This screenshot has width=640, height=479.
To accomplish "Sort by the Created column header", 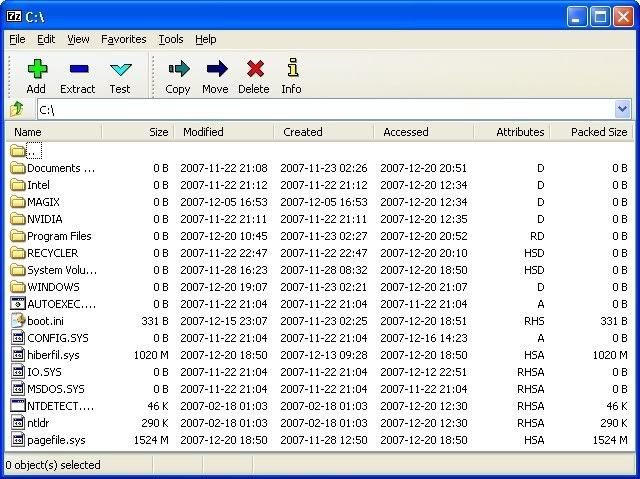I will [x=324, y=132].
